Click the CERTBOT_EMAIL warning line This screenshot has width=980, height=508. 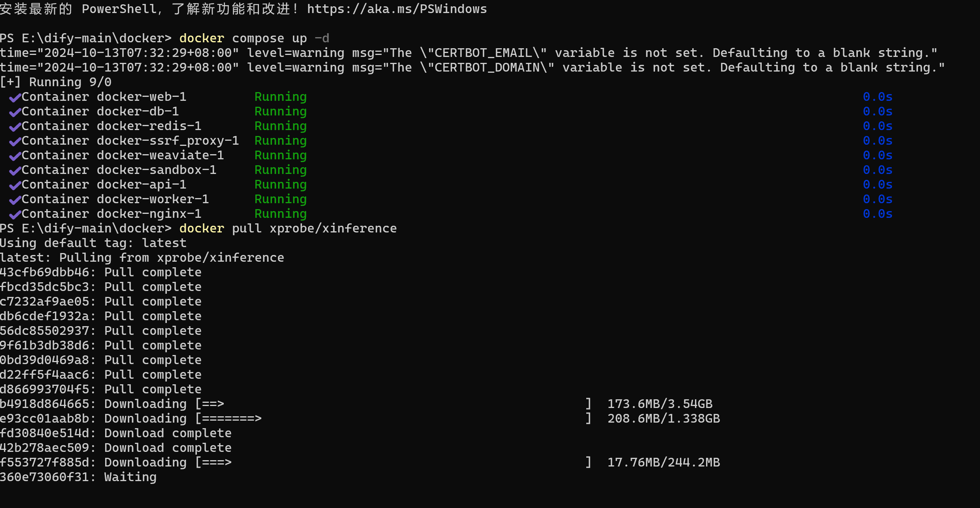pyautogui.click(x=468, y=53)
